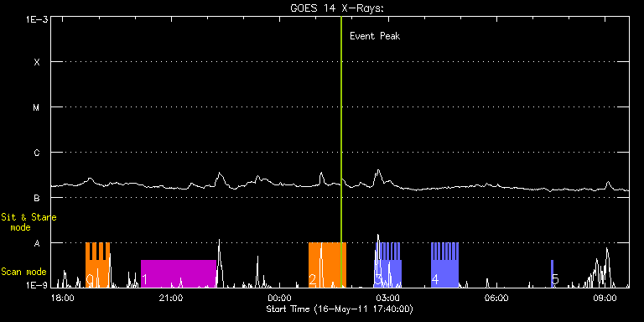Click the Start Time axis caption
The image size is (644, 322).
click(x=340, y=309)
